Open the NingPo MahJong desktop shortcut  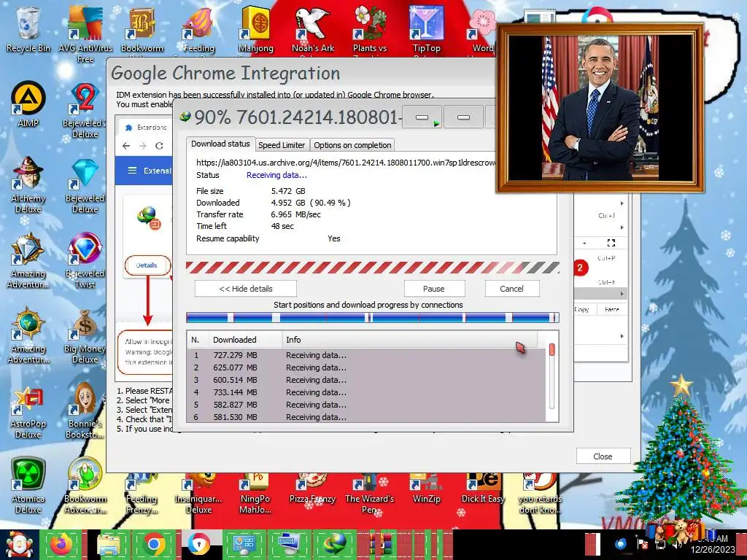255,493
